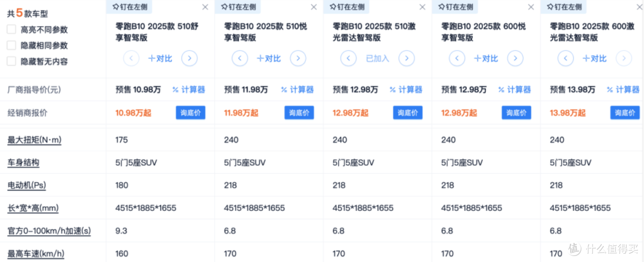Click the 最高车速(km/h) parameter label
This screenshot has height=262, width=644.
[36, 254]
